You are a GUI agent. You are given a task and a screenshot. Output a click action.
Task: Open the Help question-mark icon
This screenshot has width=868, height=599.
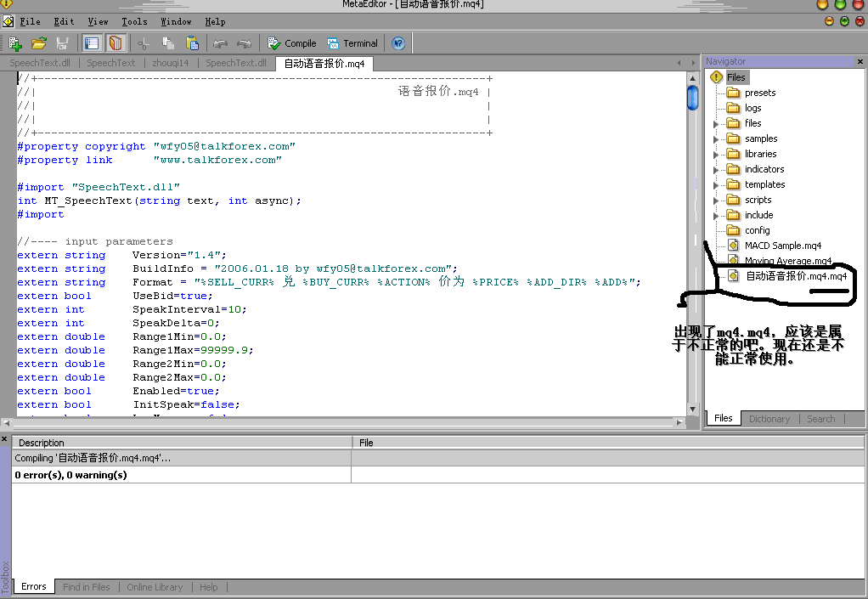tap(398, 43)
